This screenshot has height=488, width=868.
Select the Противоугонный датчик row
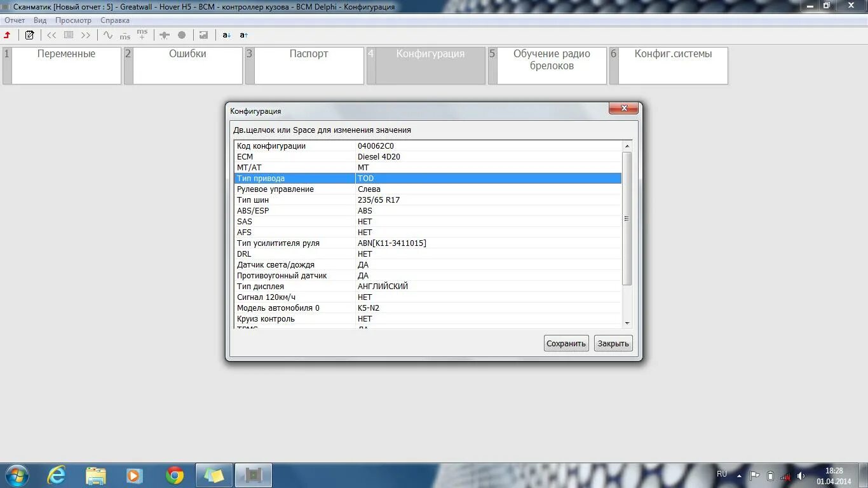428,276
